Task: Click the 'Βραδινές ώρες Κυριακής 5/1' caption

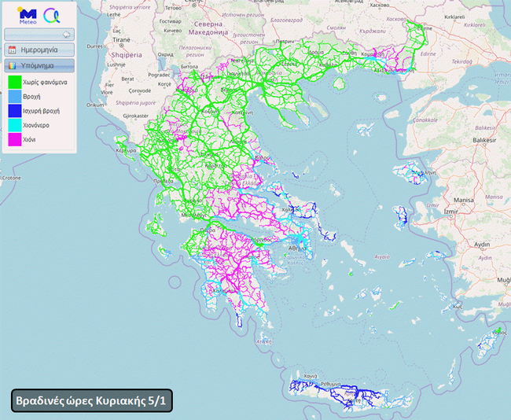Action: 90,401
